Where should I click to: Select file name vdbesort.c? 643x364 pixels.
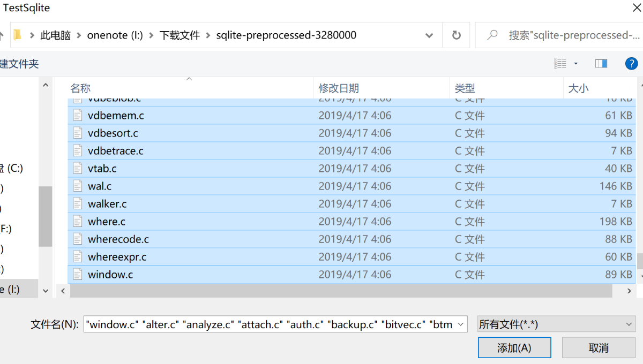coord(113,133)
